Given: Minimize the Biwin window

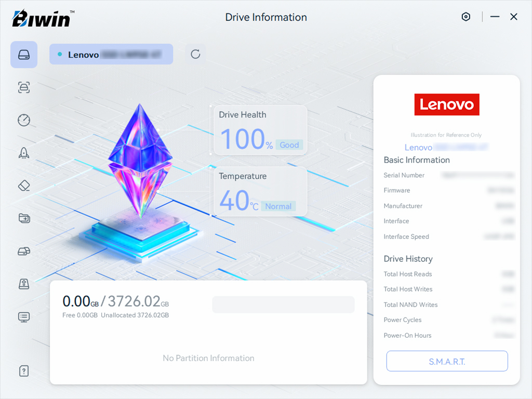Looking at the screenshot, I should (x=495, y=17).
